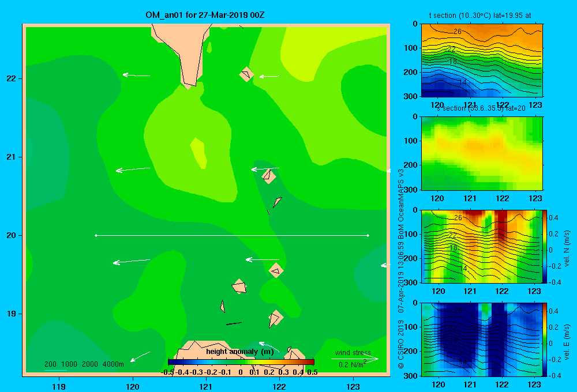Image resolution: width=577 pixels, height=392 pixels.
Task: Click the wind stress reference arrow in legend
Action: coord(355,359)
